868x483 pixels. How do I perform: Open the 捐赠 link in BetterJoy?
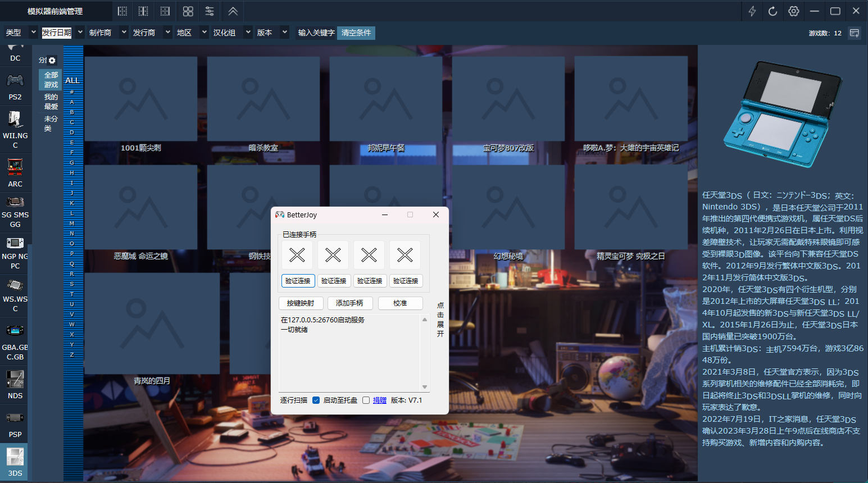(x=380, y=400)
